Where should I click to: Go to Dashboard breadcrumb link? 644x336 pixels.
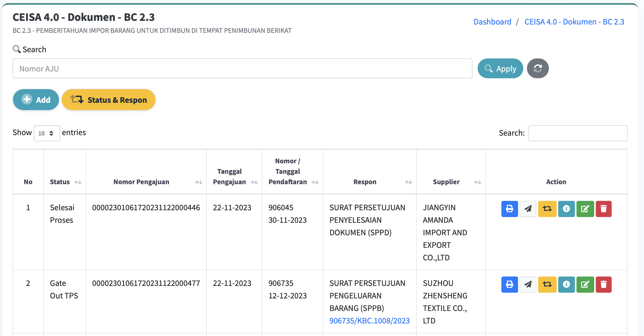tap(492, 22)
